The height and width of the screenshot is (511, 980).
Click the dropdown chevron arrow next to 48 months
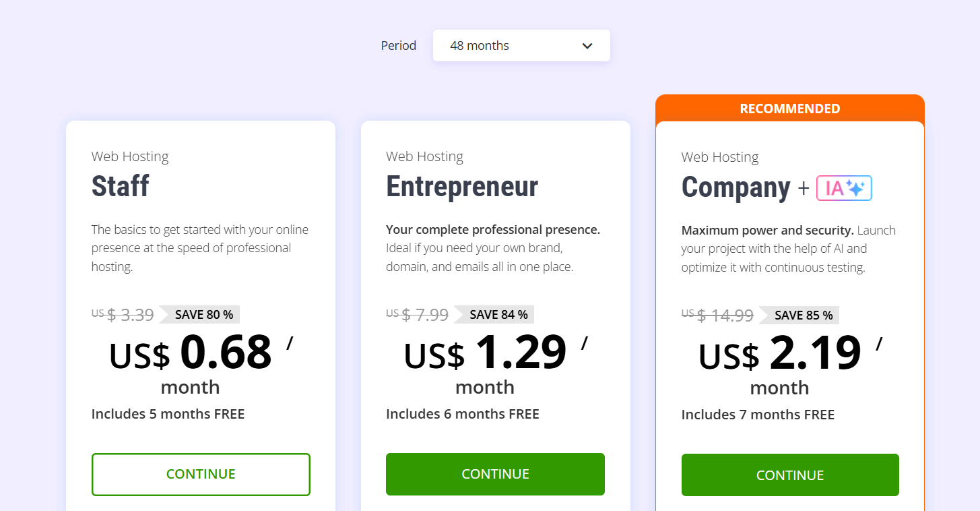[587, 46]
